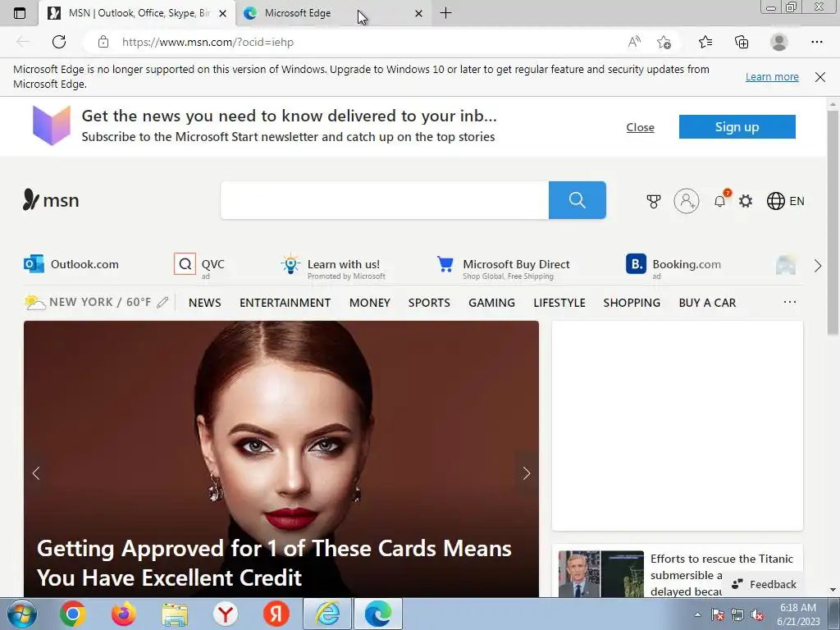The image size is (840, 630).
Task: Close the Microsoft Edge tab
Action: [418, 13]
